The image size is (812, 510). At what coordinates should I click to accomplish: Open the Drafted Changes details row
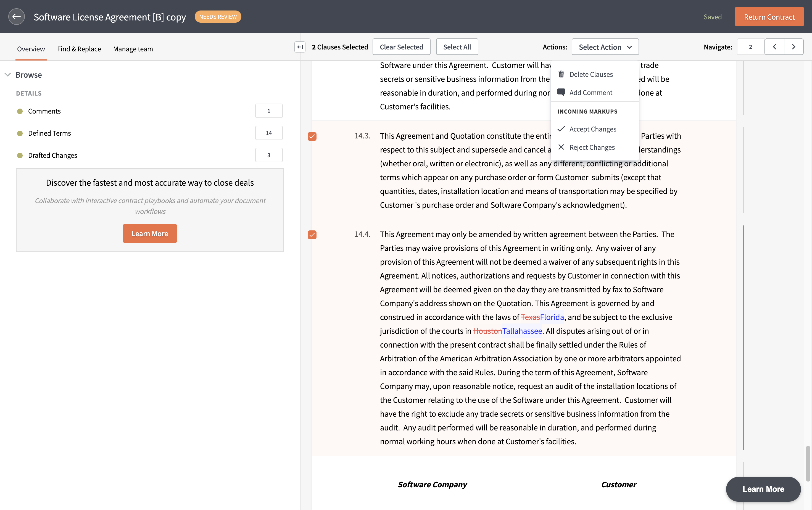coord(150,155)
